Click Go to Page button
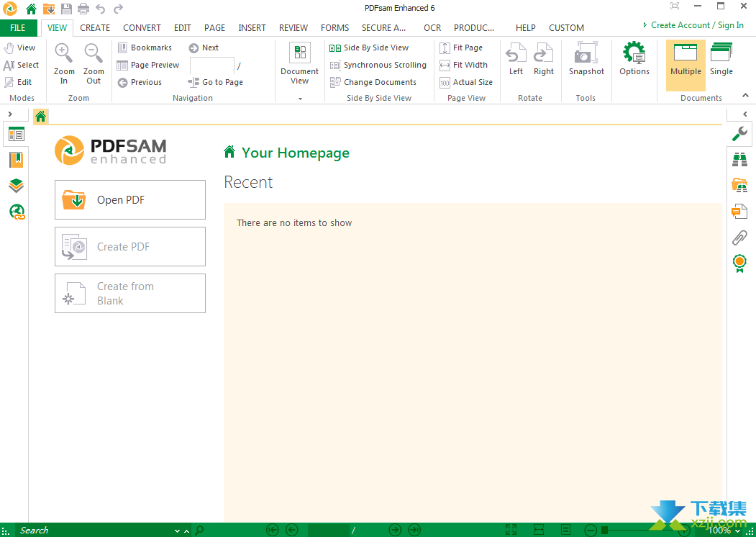 tap(216, 83)
